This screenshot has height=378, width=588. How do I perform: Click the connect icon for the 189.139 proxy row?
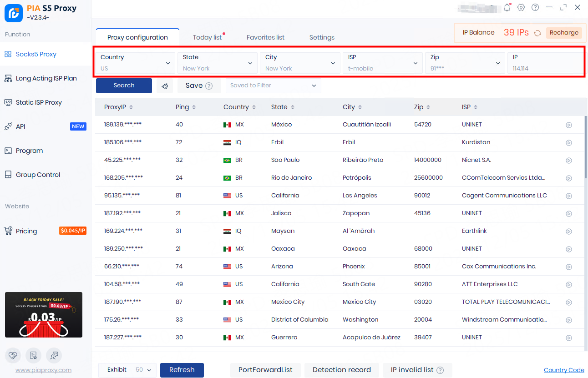tap(568, 125)
